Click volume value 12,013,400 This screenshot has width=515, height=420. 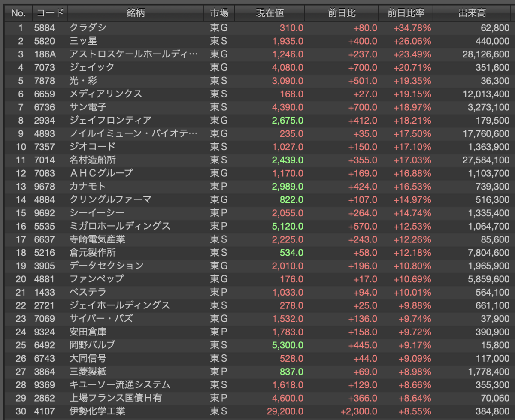486,94
